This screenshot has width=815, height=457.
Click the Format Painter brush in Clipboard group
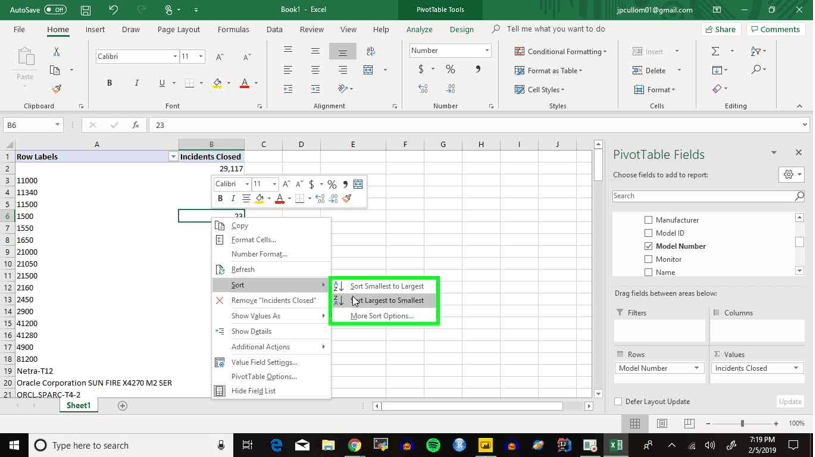coord(56,89)
